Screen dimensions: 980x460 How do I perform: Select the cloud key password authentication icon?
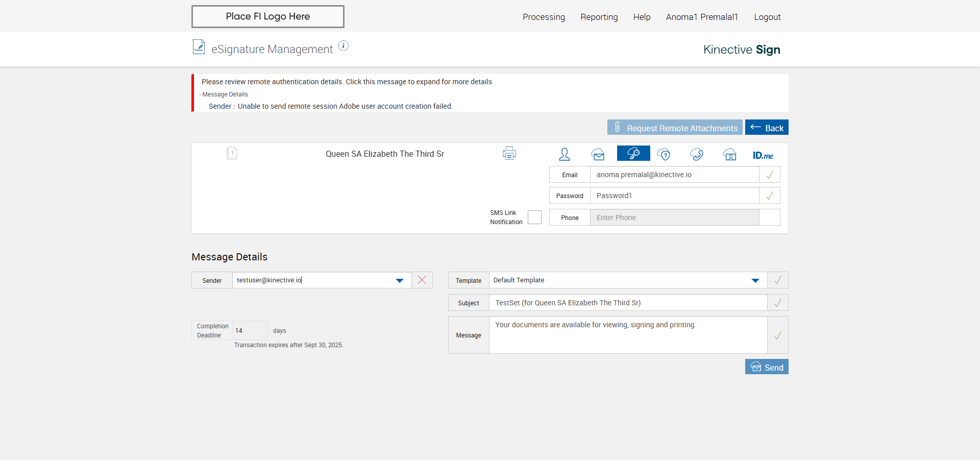[633, 153]
